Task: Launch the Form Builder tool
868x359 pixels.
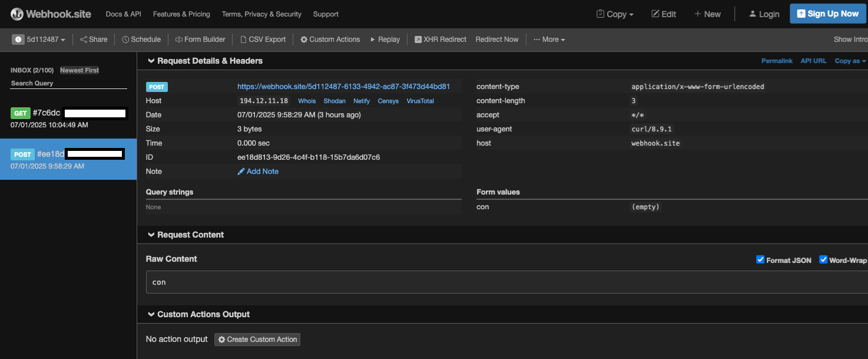Action: click(200, 39)
